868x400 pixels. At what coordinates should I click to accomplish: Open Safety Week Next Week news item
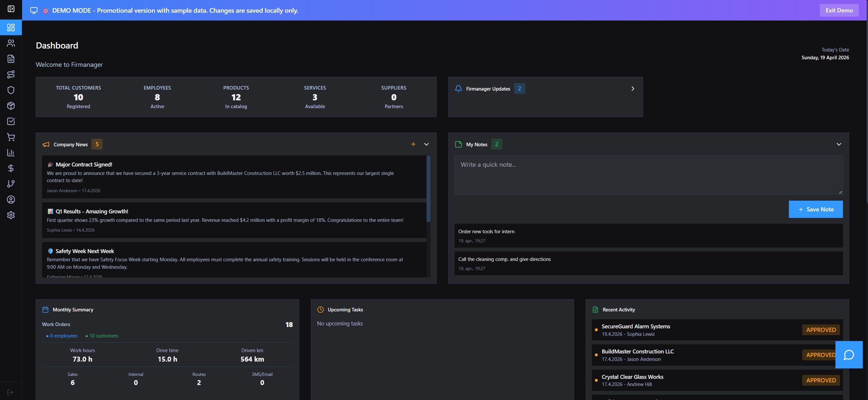pos(234,260)
